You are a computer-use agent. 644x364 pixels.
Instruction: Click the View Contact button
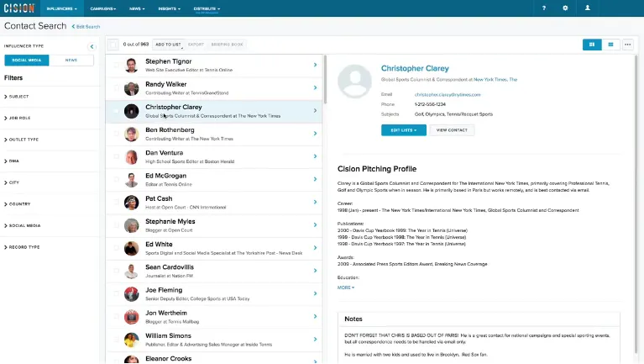452,130
